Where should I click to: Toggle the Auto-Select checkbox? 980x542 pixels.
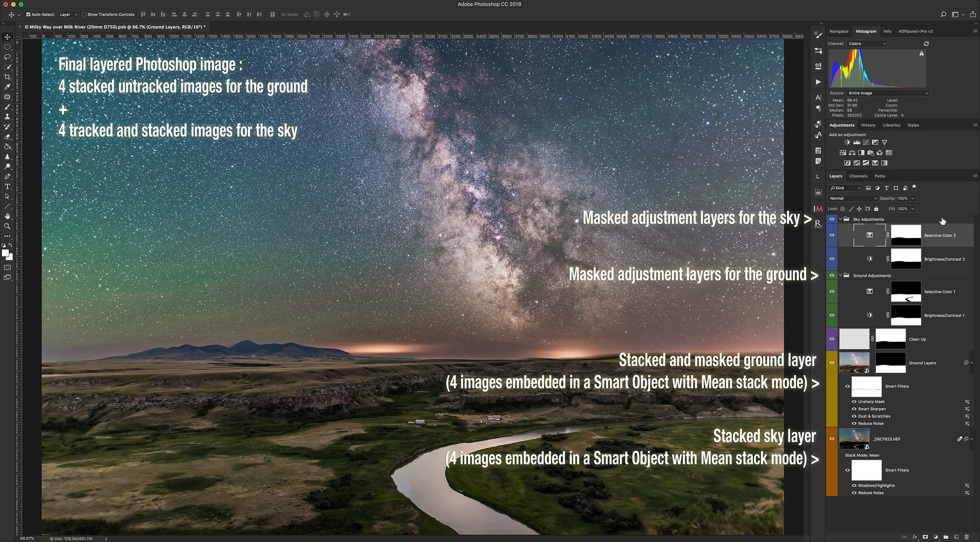(28, 15)
